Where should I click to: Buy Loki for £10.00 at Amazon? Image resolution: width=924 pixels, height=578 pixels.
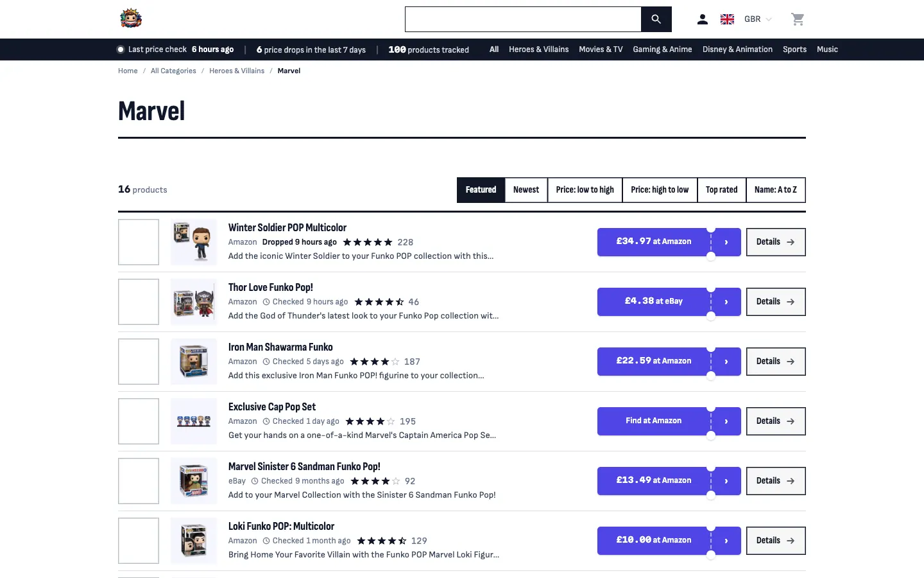pos(654,541)
